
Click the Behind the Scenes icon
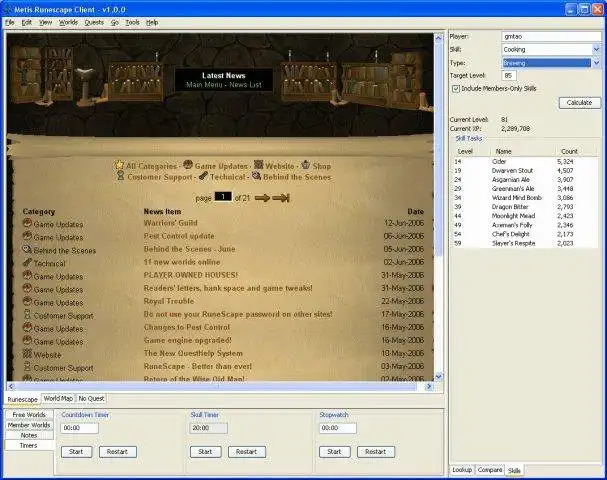[x=257, y=176]
